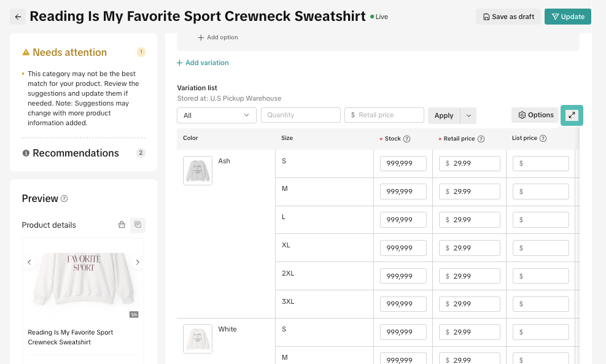Image resolution: width=606 pixels, height=364 pixels.
Task: Click the Update button
Action: (x=568, y=17)
